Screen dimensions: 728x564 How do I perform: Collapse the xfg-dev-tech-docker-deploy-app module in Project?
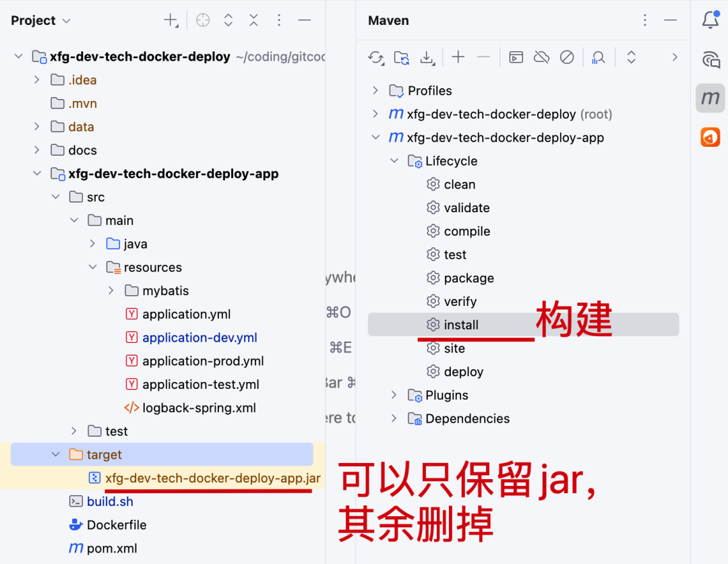pyautogui.click(x=37, y=173)
